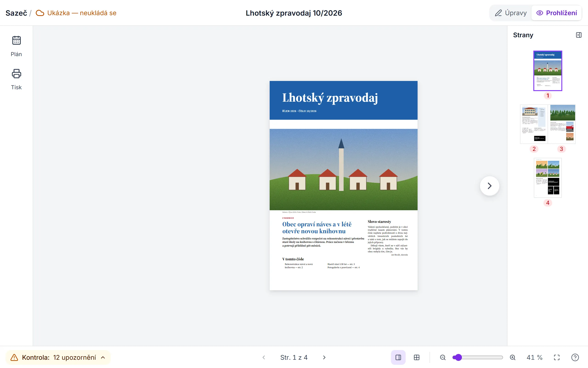Select the page 1 thumbnail
Viewport: 588px width, 368px height.
[548, 71]
